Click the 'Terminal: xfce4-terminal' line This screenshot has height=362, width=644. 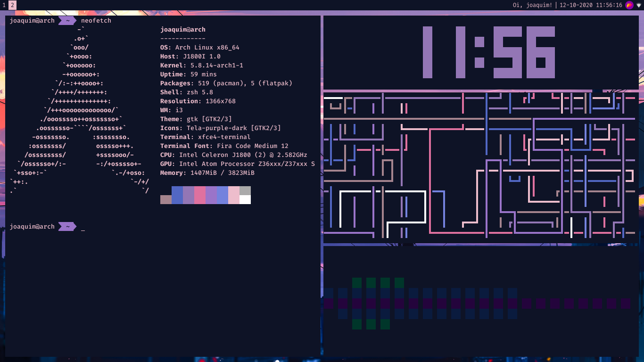pos(206,137)
